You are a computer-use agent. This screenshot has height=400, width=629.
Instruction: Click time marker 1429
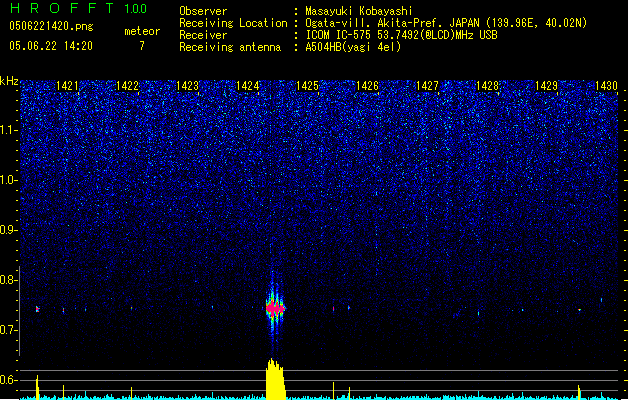[546, 85]
